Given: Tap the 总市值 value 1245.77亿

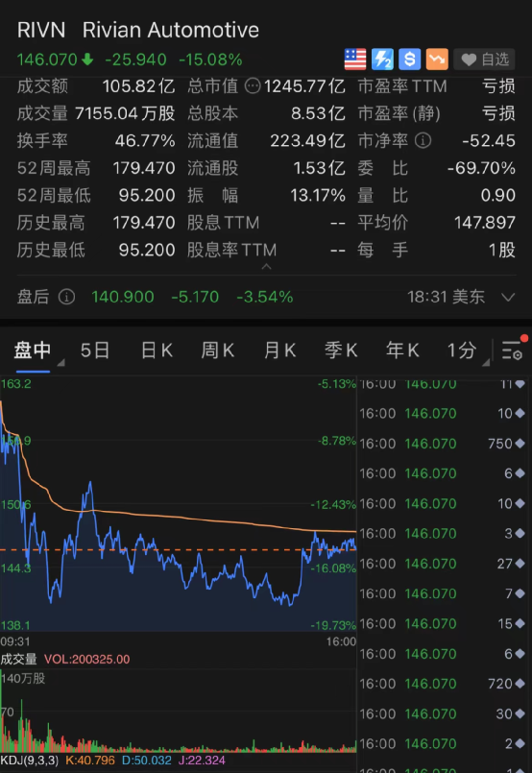Looking at the screenshot, I should (x=304, y=86).
